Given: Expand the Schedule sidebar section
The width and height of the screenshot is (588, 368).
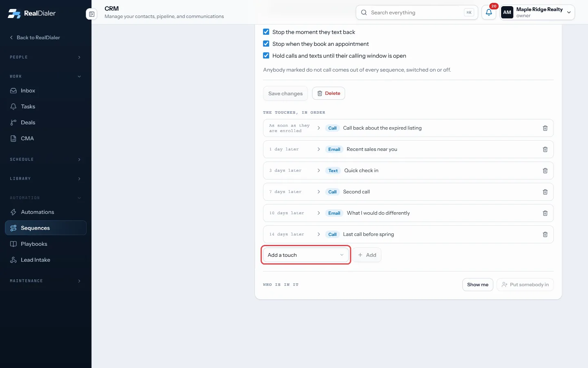Looking at the screenshot, I should click(x=46, y=159).
